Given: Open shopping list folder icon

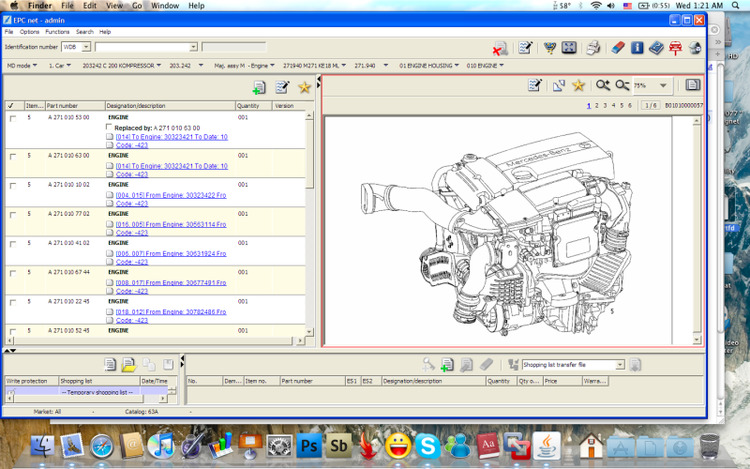Looking at the screenshot, I should 129,365.
